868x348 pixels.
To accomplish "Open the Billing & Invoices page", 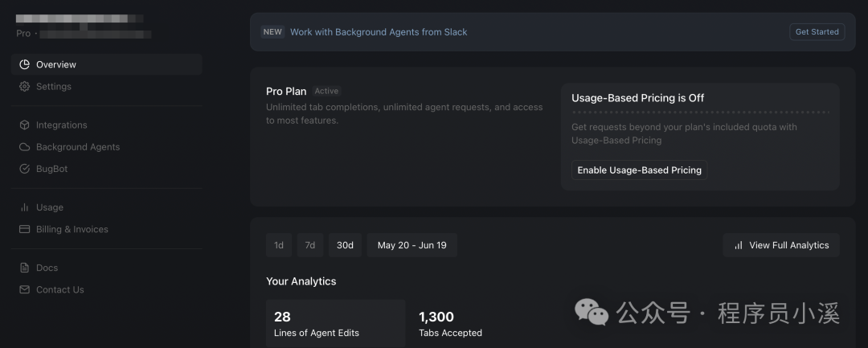I will (72, 230).
